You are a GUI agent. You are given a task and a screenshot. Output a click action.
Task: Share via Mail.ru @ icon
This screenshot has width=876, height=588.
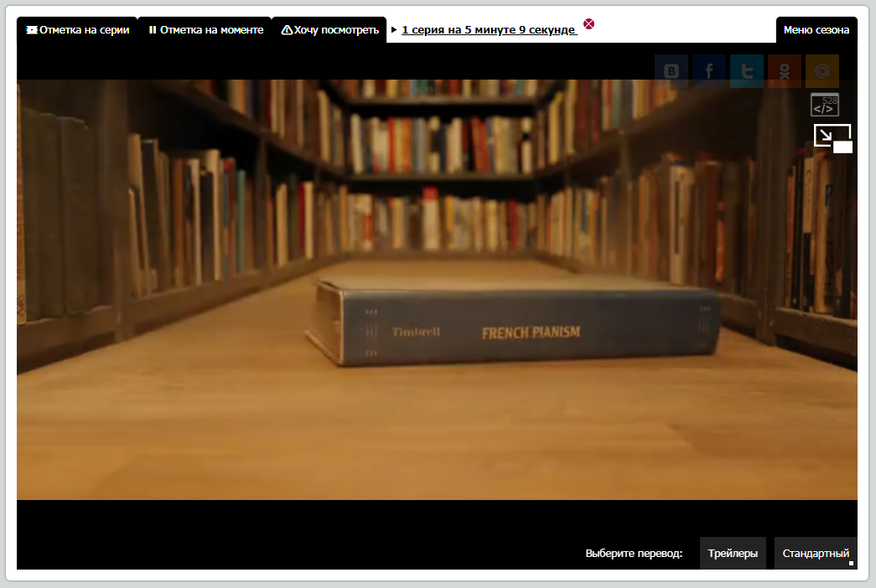tap(822, 71)
